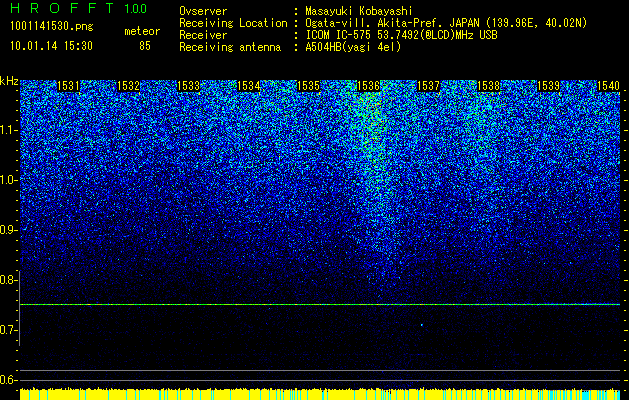
Task: Click the meteor count 85
Action: 145,46
